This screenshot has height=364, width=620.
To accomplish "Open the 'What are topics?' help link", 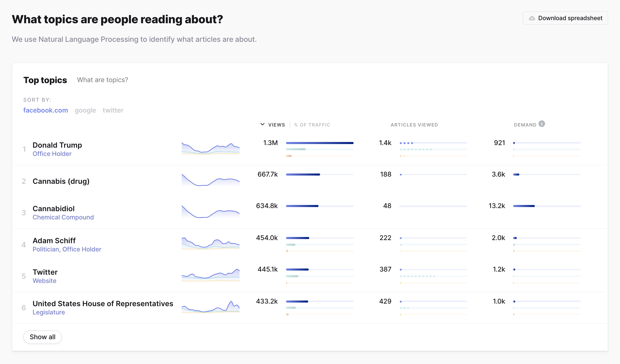I will [x=102, y=80].
